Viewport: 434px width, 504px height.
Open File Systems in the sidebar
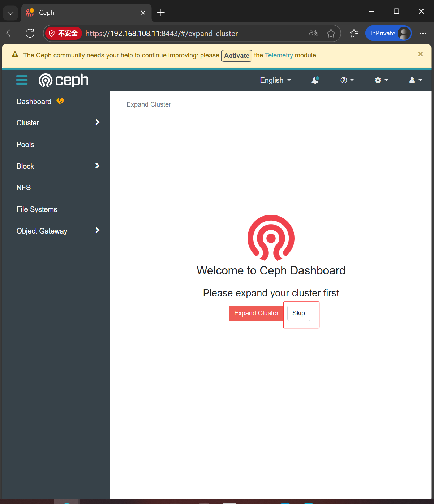click(x=37, y=209)
